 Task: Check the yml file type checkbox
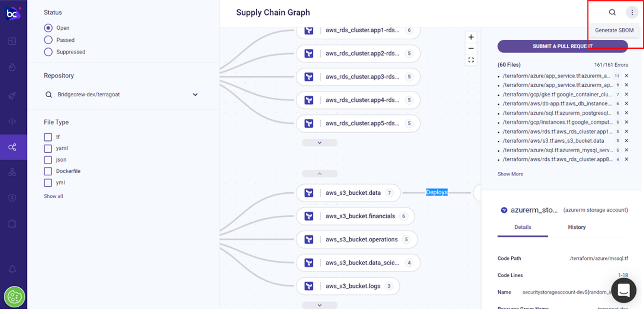tap(48, 183)
